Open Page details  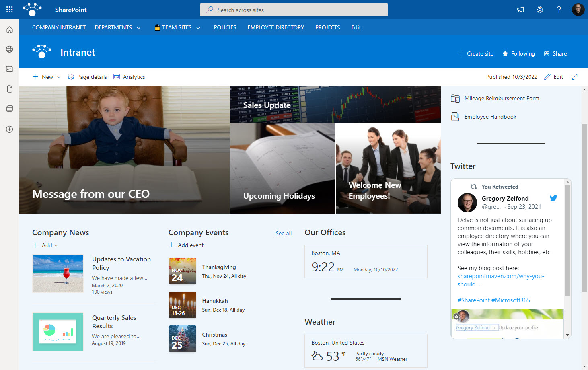(87, 76)
